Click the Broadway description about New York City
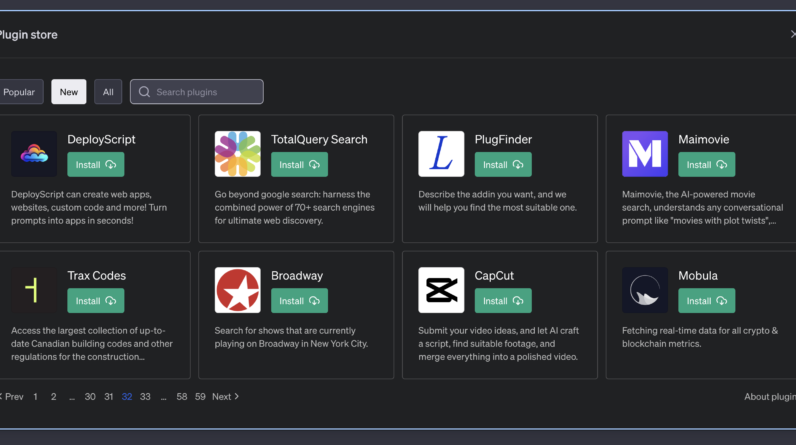 [x=291, y=337]
